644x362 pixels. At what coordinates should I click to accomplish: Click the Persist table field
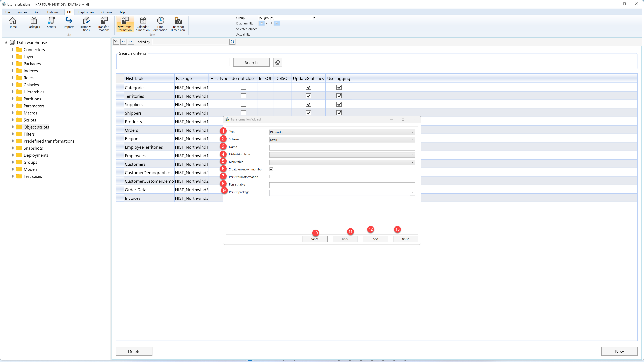(342, 185)
